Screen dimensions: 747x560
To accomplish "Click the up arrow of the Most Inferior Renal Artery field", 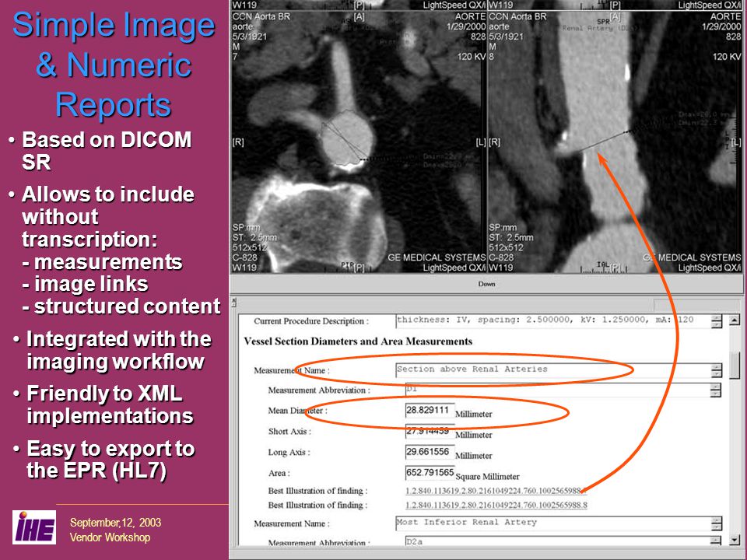I will (x=717, y=520).
